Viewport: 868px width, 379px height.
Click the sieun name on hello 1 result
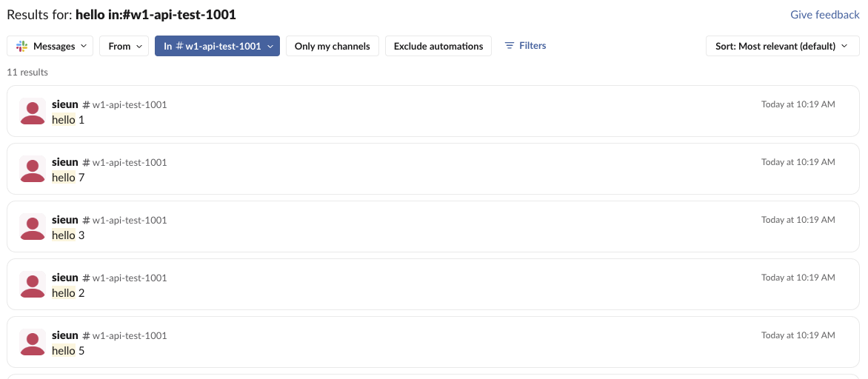click(64, 104)
